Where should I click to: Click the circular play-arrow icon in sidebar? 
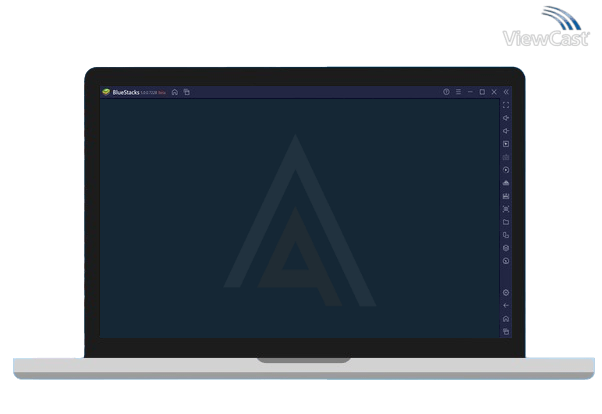506,170
